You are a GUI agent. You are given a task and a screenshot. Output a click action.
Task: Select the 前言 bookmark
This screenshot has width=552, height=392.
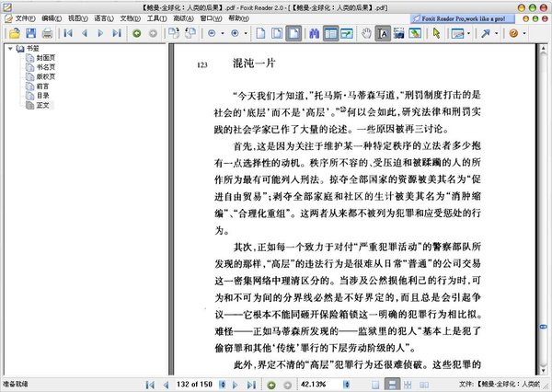(x=42, y=86)
